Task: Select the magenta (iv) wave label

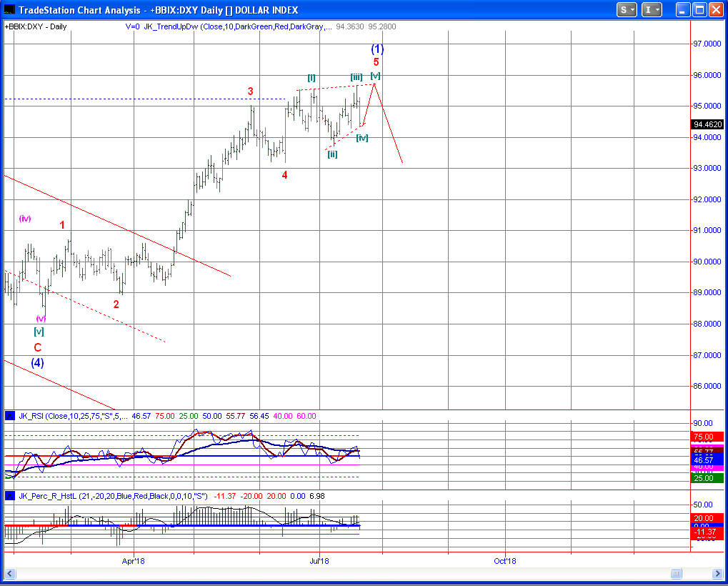Action: 25,218
